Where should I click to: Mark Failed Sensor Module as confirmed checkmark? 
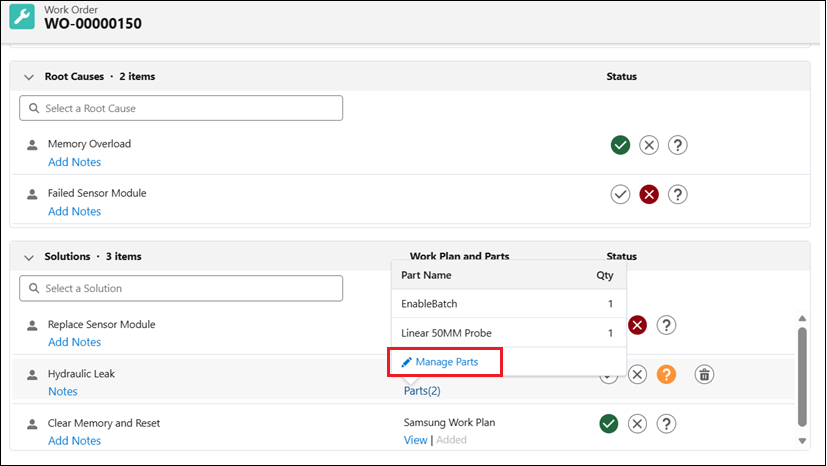[x=620, y=195]
